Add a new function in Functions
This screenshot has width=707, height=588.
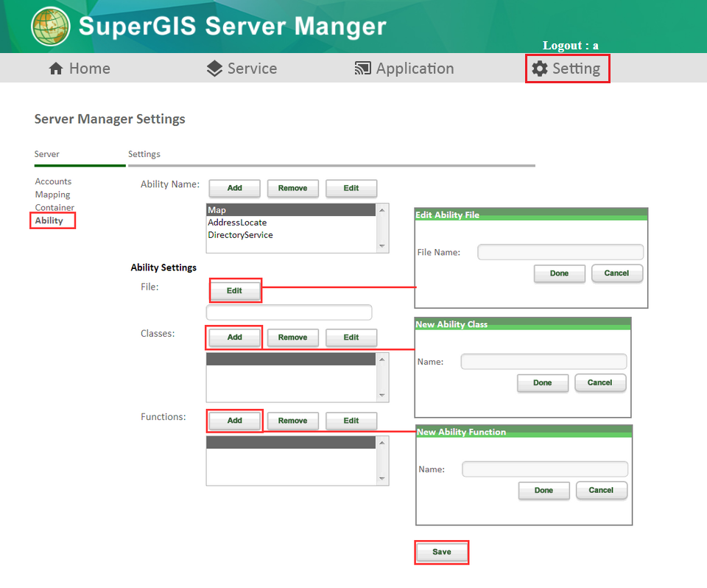[x=234, y=421]
